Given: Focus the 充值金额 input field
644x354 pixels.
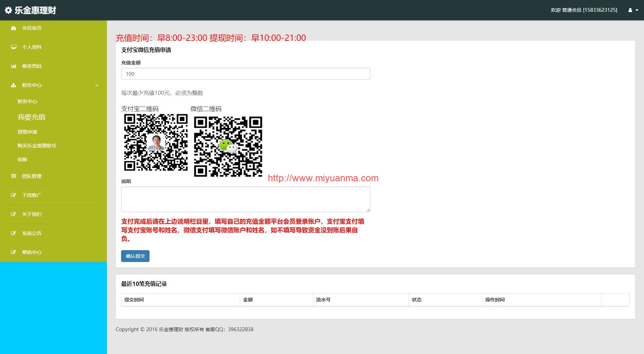Looking at the screenshot, I should pos(246,74).
